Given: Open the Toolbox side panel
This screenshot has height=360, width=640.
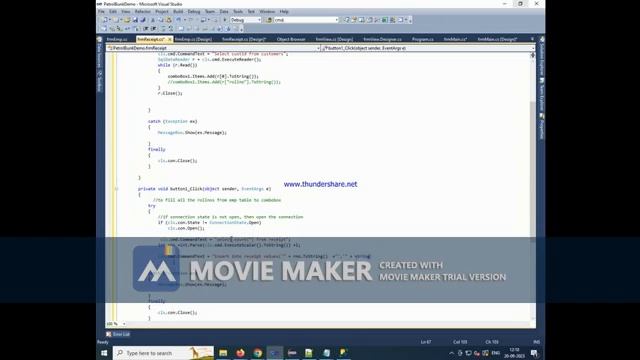Looking at the screenshot, I should click(x=99, y=82).
